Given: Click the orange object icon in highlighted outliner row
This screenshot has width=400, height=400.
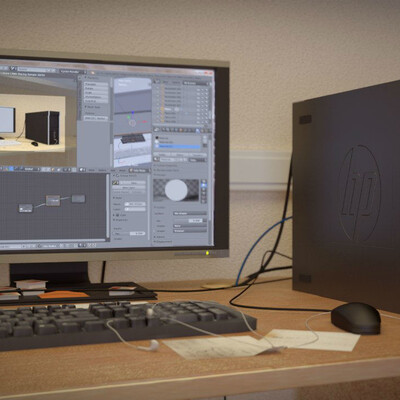Looking at the screenshot, I should pyautogui.click(x=162, y=109).
